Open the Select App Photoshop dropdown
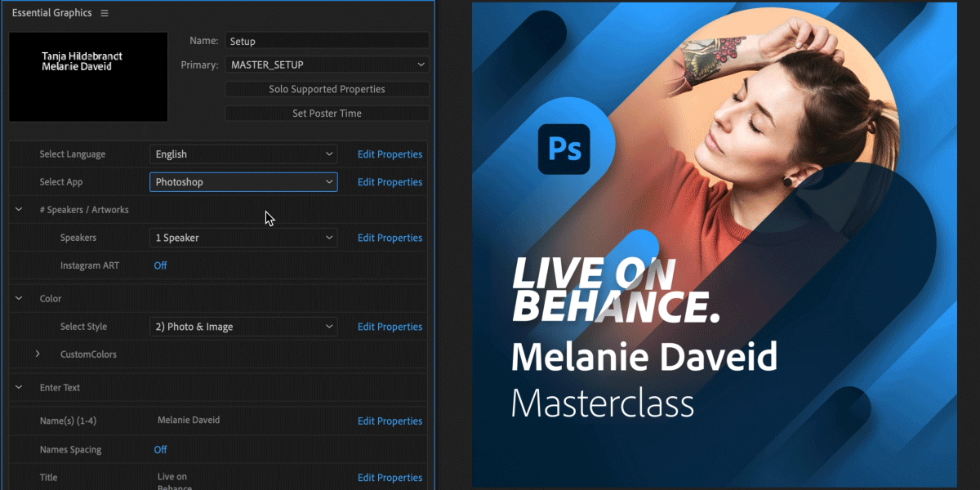The height and width of the screenshot is (490, 980). 243,181
